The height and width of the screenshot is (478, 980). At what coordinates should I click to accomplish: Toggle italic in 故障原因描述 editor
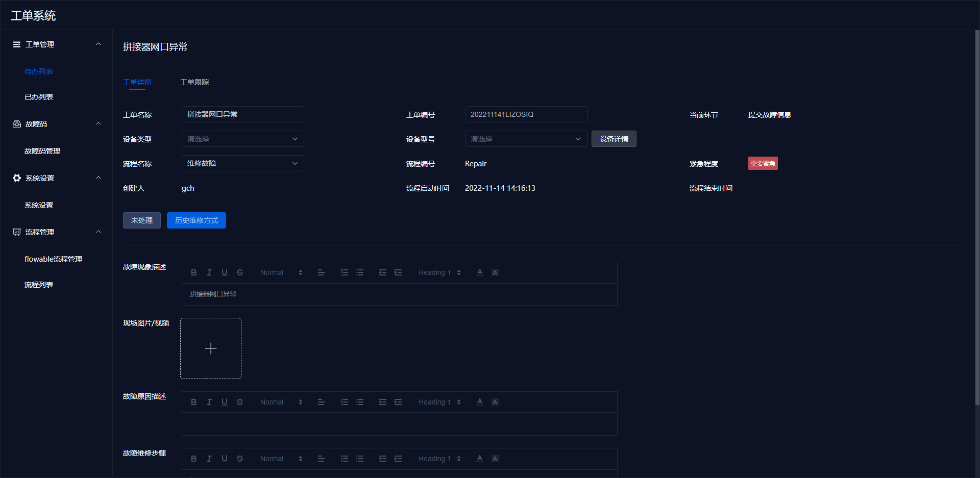click(209, 402)
